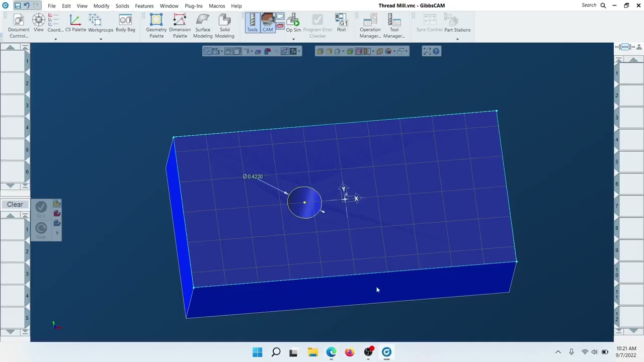This screenshot has height=362, width=644.
Task: Expand the Workgroups dropdown arrow
Action: click(x=101, y=39)
